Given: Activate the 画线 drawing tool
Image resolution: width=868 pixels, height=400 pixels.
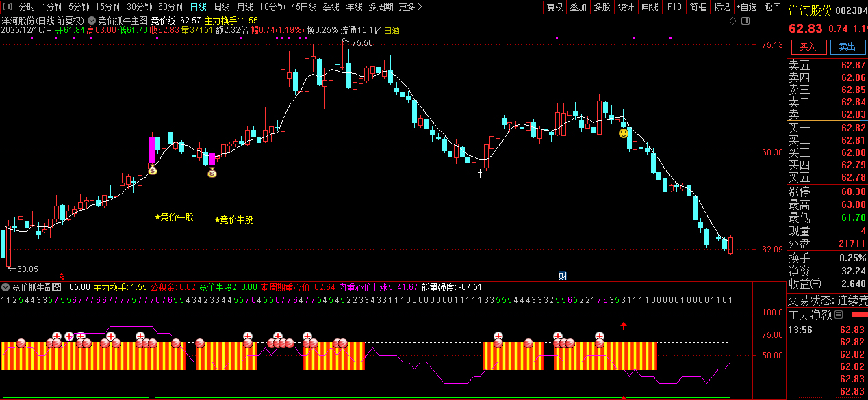Looking at the screenshot, I should point(650,7).
